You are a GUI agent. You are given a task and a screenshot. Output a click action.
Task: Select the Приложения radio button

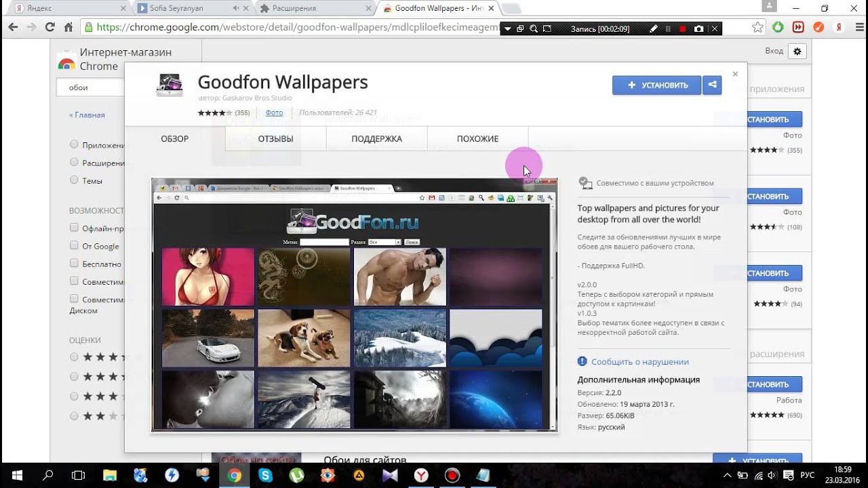[74, 144]
